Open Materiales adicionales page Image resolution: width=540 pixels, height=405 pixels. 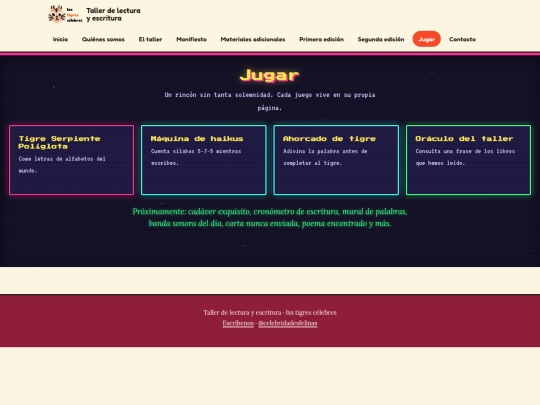pyautogui.click(x=253, y=39)
